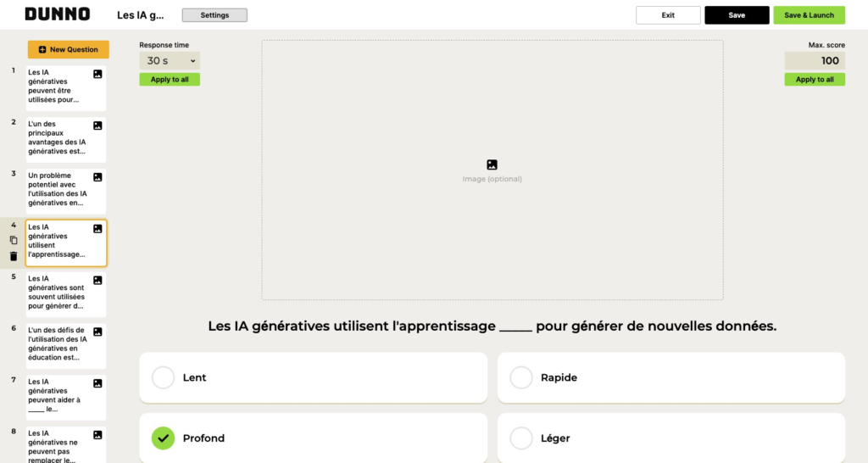Screen dimensions: 868x463
Task: Click the image icon on question 1 card
Action: click(x=97, y=75)
